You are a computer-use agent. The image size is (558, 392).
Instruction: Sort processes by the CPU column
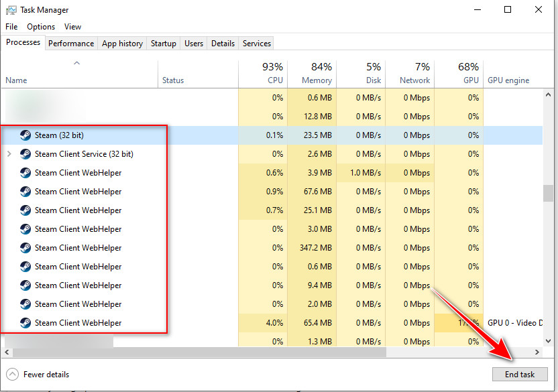[x=263, y=74]
